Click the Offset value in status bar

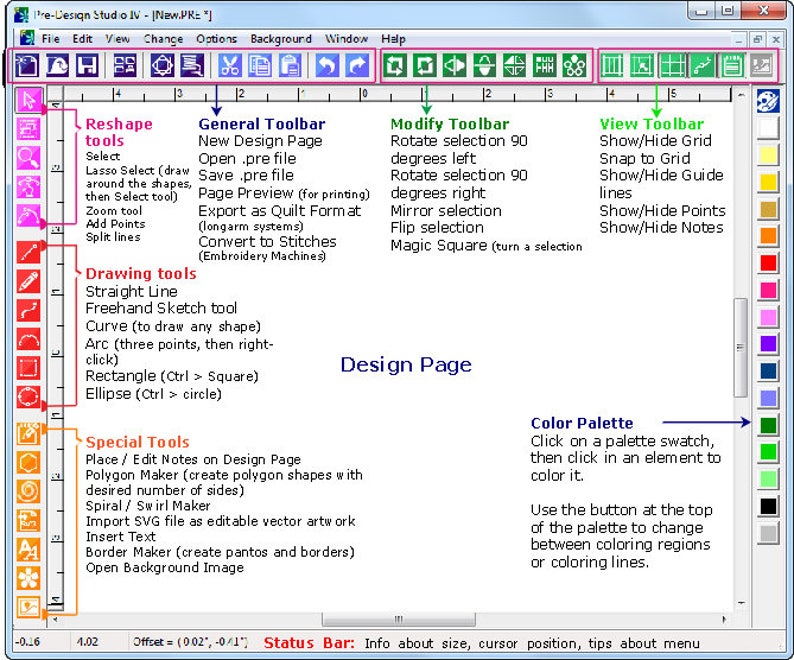190,642
